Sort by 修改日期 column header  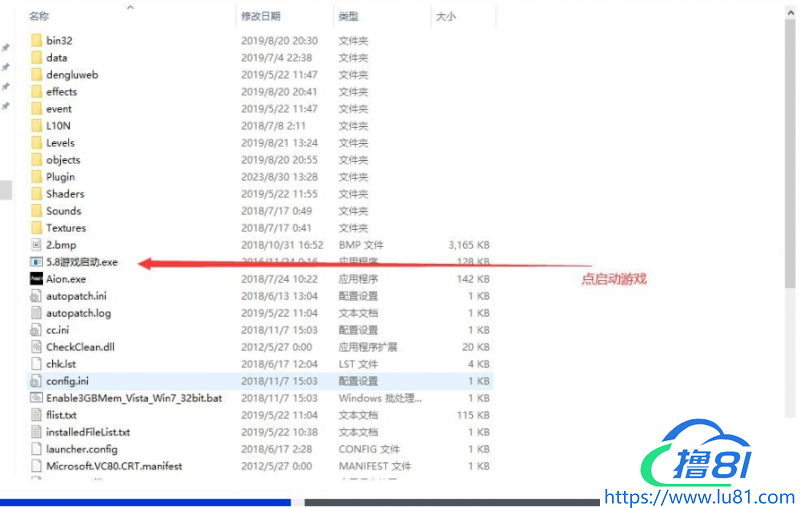pyautogui.click(x=260, y=17)
